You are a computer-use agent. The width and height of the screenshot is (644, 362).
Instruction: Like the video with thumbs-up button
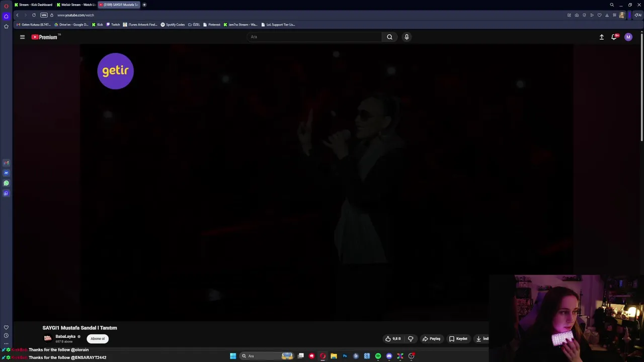pos(393,339)
